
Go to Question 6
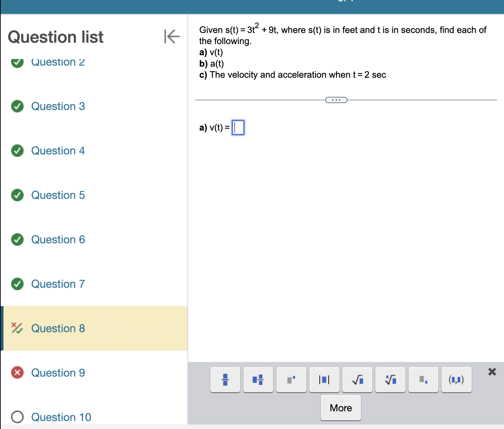(58, 239)
